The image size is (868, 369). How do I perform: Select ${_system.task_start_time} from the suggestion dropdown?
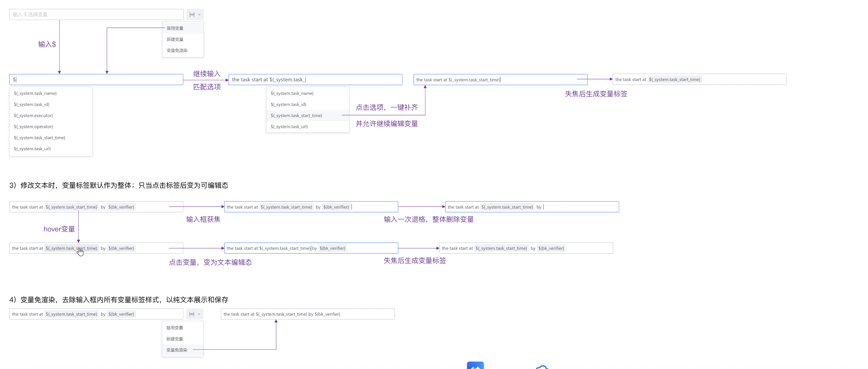pos(297,115)
